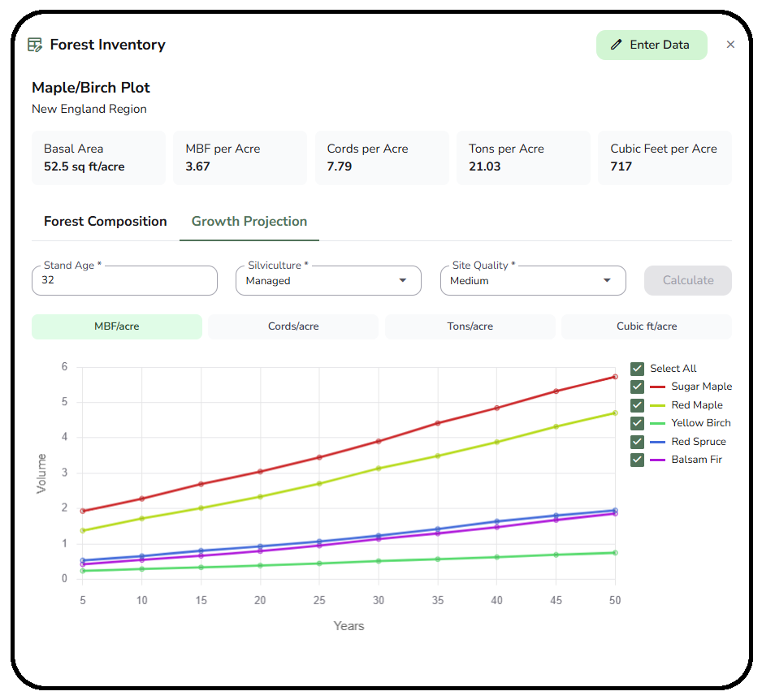Click the Forest Inventory header icon
The height and width of the screenshot is (700, 762).
pyautogui.click(x=35, y=45)
